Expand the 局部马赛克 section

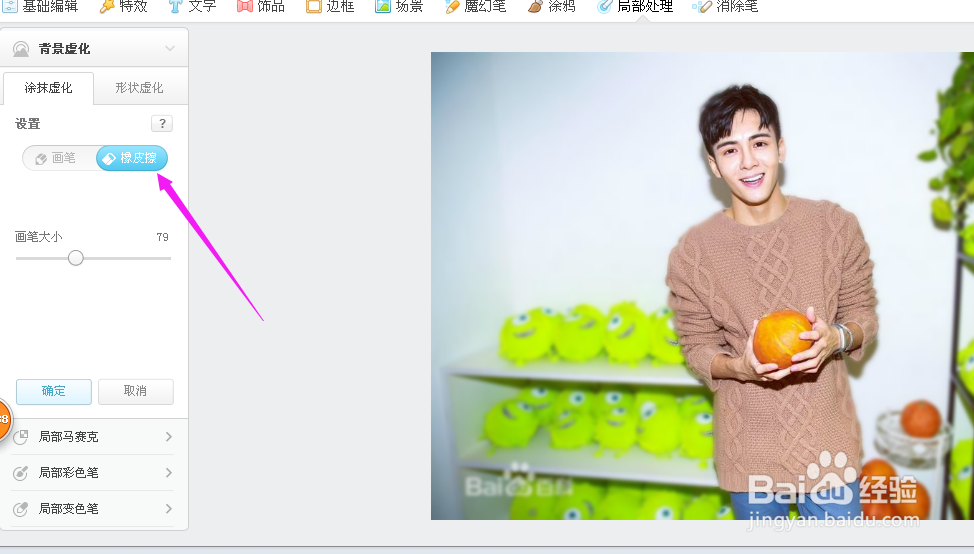tap(93, 437)
